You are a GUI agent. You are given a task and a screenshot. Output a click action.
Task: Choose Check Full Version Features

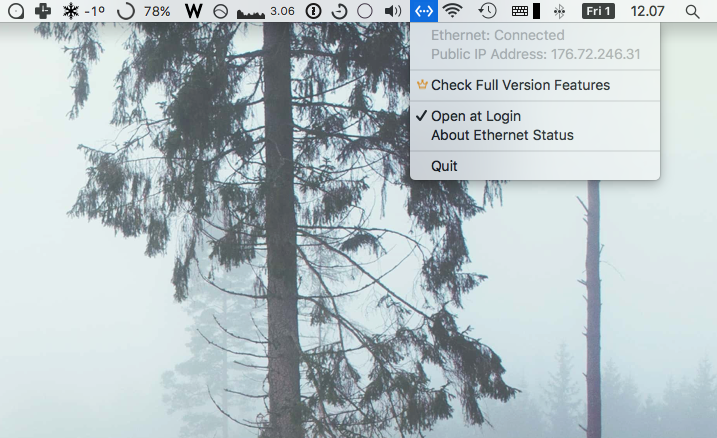[x=535, y=85]
